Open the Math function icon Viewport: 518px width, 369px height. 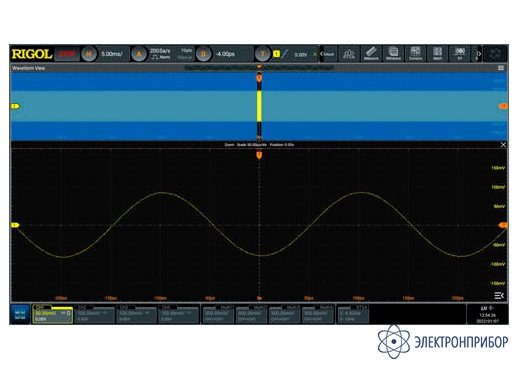coord(437,54)
